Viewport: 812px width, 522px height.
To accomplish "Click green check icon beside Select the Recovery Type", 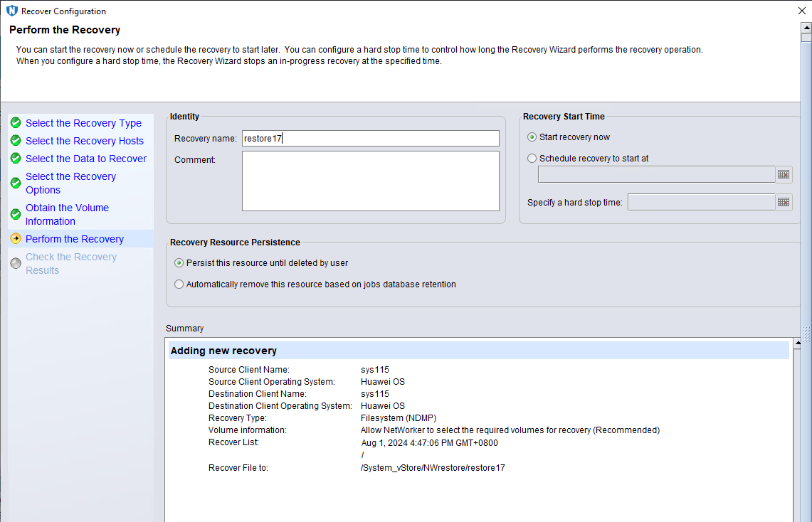I will 16,122.
